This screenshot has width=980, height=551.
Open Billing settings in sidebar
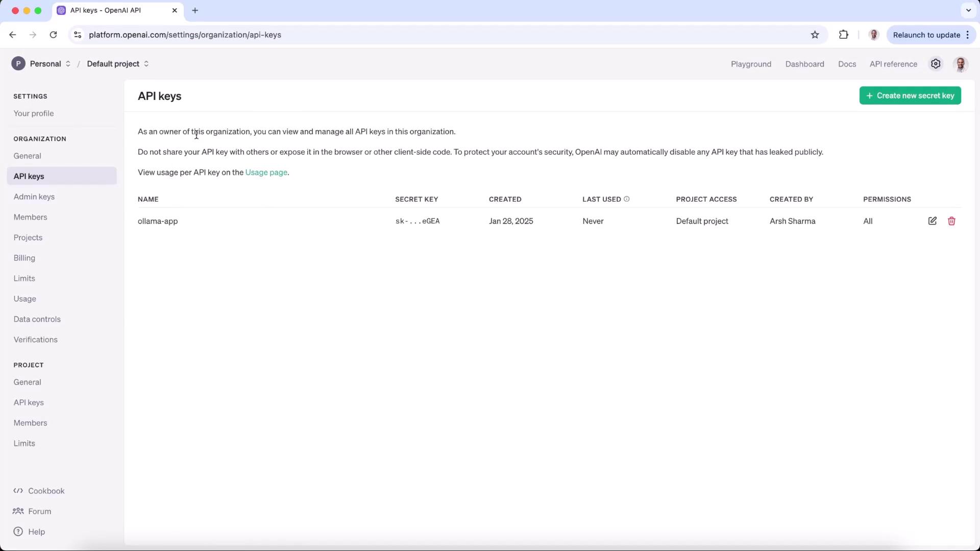(x=24, y=258)
